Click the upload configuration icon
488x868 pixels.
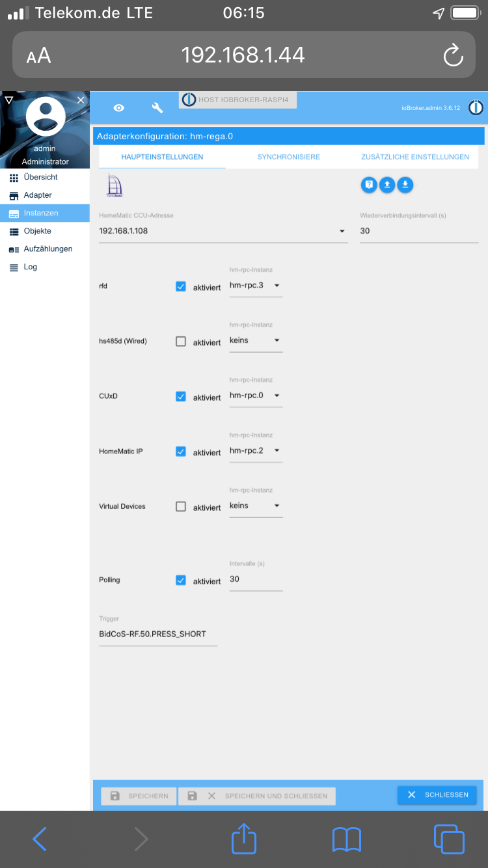point(387,185)
